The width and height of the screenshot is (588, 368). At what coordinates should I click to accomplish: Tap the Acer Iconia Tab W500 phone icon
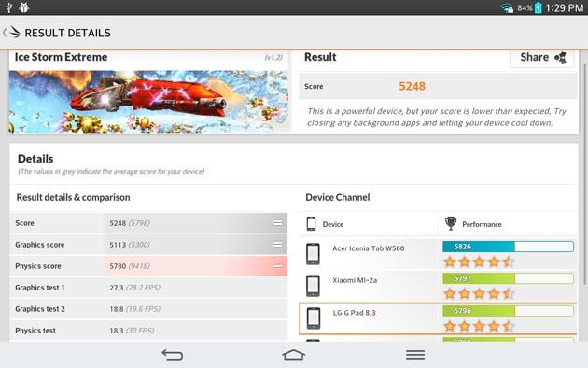point(313,254)
